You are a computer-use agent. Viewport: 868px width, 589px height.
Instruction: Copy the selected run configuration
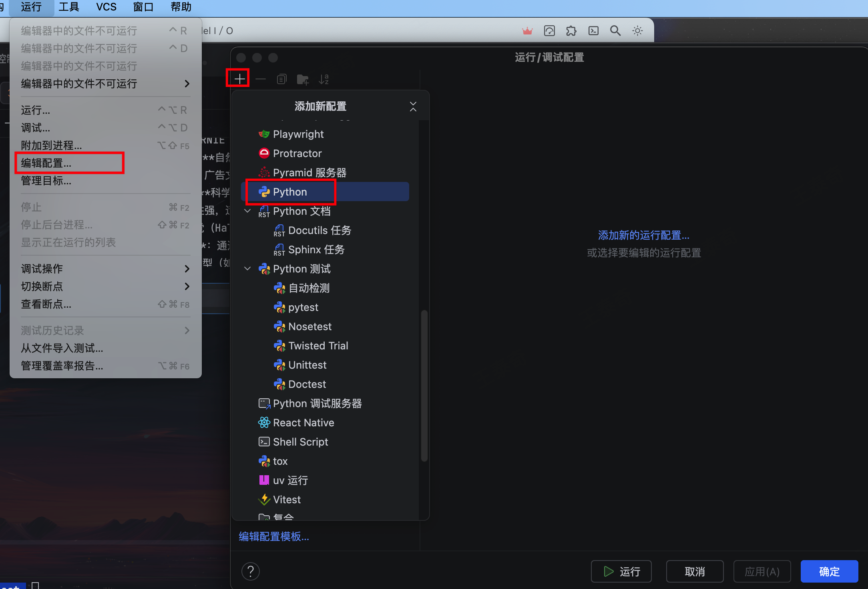281,79
